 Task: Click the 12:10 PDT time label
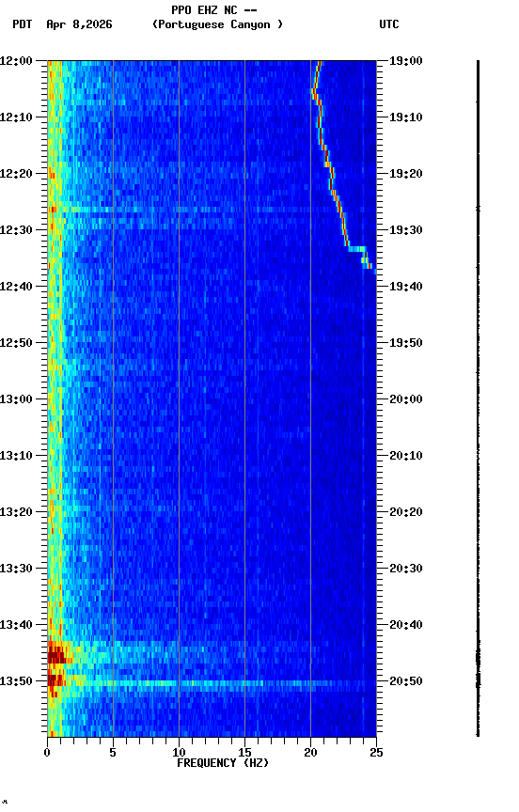(16, 117)
